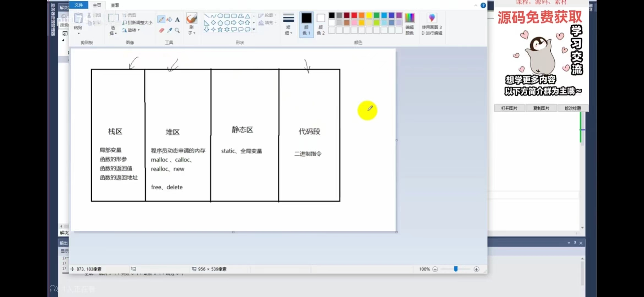
Task: Select the Magnifier tool
Action: 177,30
